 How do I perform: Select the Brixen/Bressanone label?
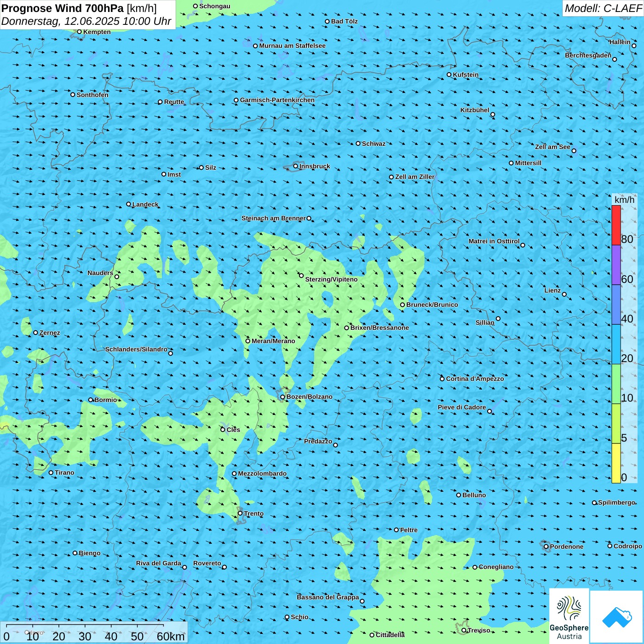point(379,328)
